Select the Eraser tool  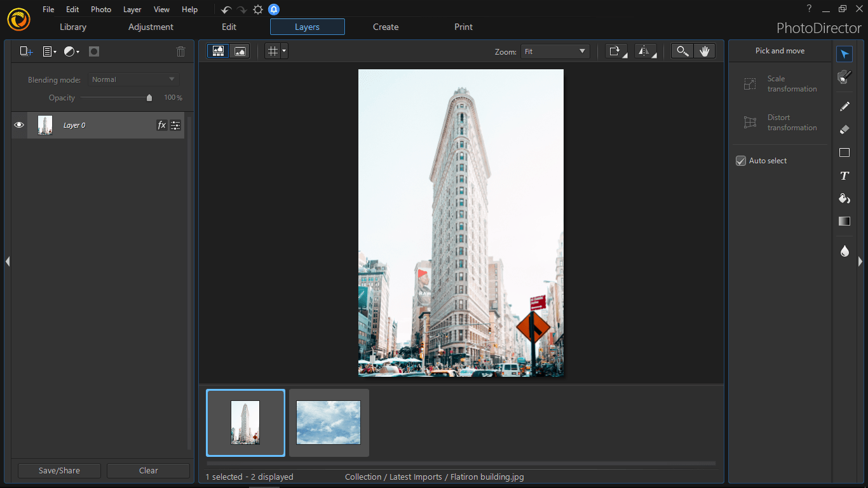tap(844, 129)
